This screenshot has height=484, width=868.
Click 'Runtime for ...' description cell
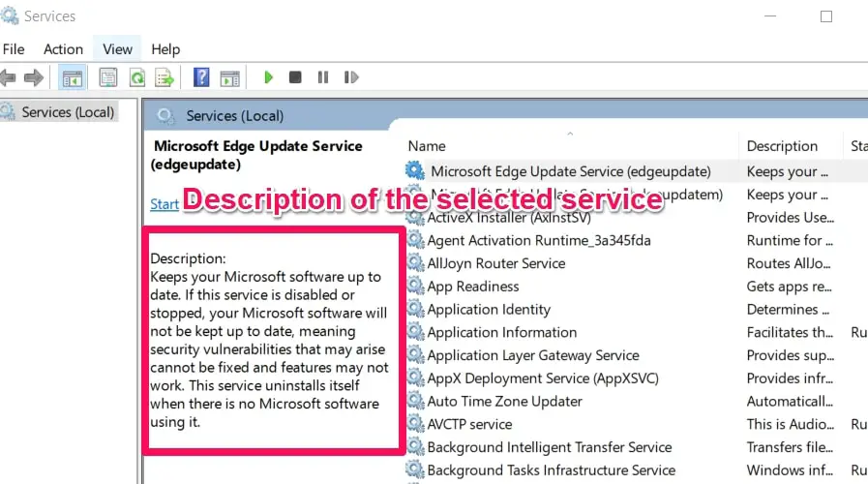(790, 240)
